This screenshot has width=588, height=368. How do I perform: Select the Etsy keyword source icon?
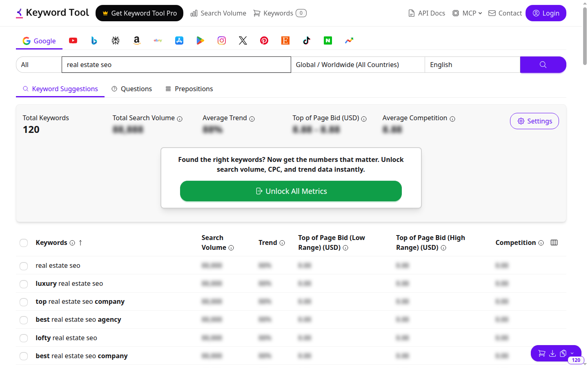285,40
